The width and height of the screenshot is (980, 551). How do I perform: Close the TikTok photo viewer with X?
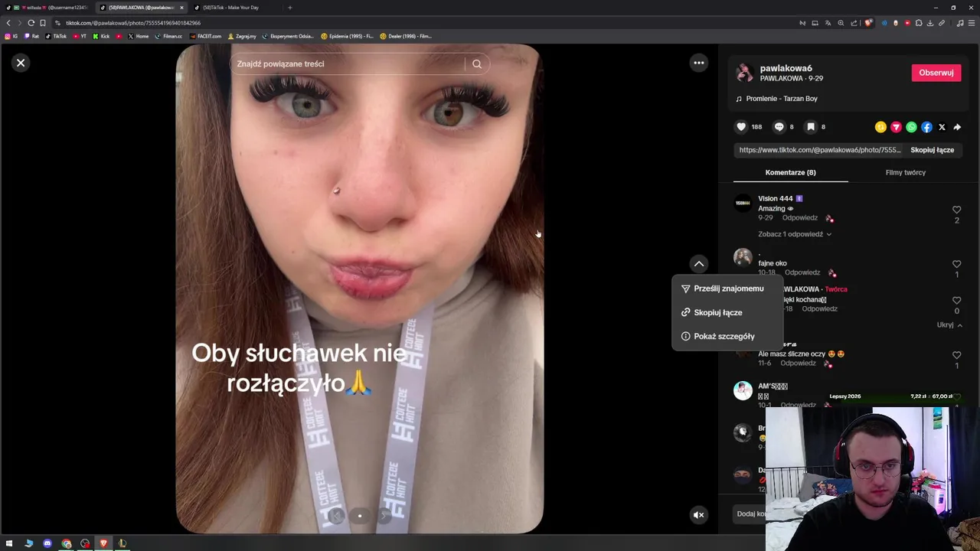click(x=21, y=63)
